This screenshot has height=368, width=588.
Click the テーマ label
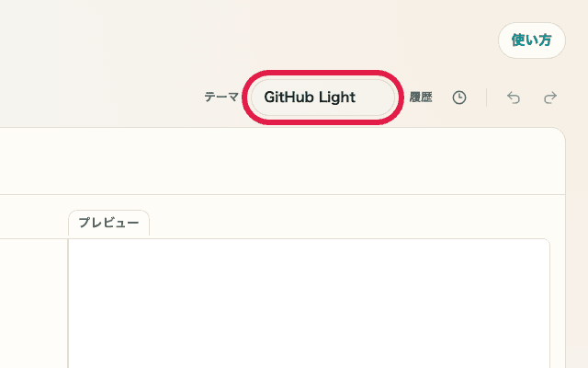(220, 98)
